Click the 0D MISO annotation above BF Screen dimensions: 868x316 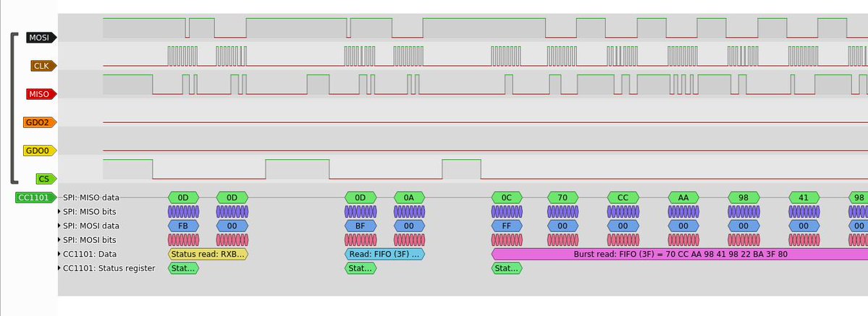tap(361, 197)
